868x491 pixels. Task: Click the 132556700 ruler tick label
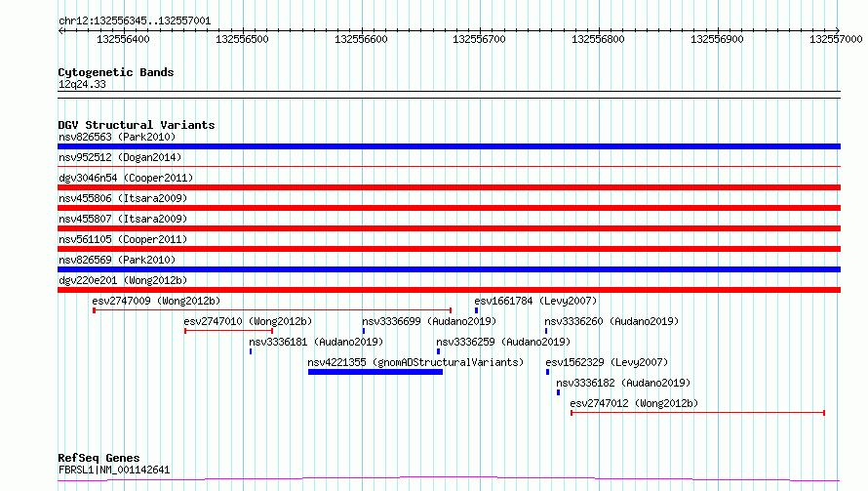(x=480, y=39)
